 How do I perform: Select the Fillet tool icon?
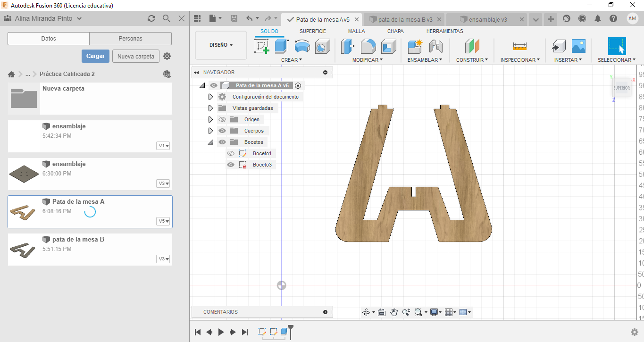(368, 46)
